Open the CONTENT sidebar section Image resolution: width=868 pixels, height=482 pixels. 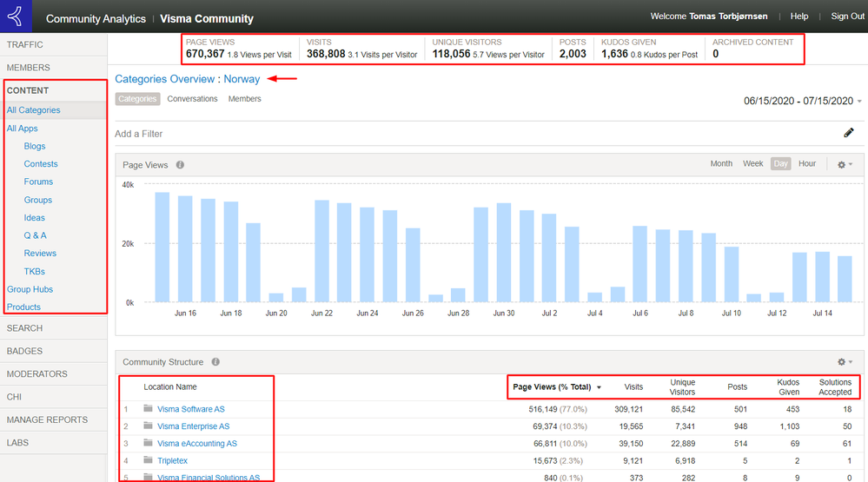click(x=54, y=91)
